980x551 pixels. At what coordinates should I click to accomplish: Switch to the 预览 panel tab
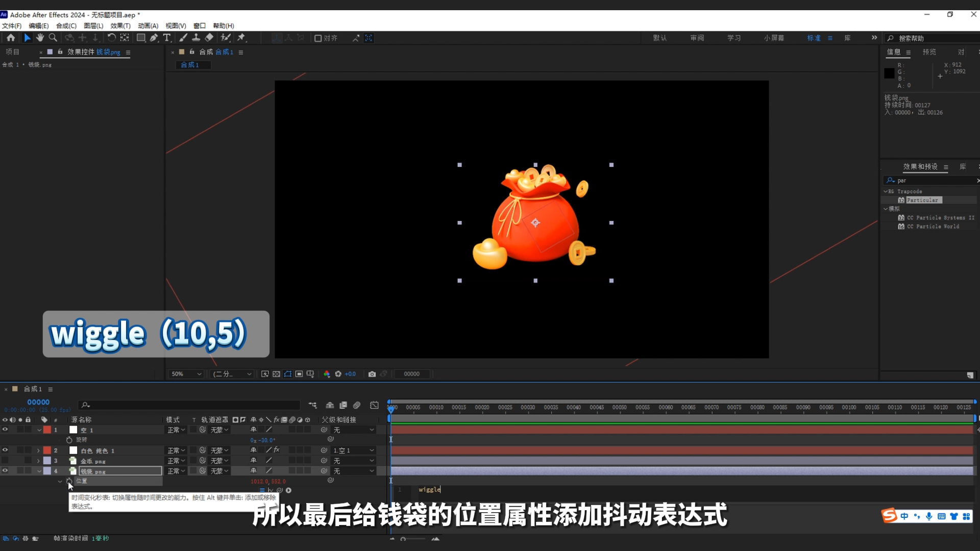coord(929,52)
